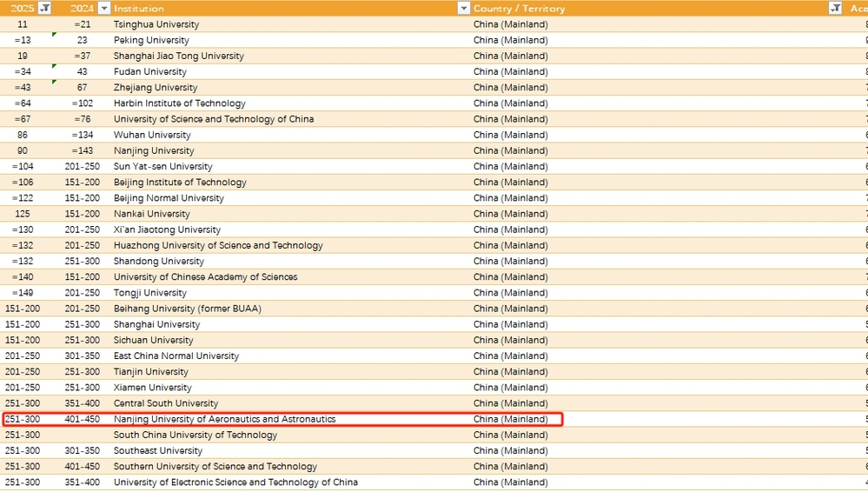
Task: Select the country cell in the Fudan University row
Action: [511, 71]
